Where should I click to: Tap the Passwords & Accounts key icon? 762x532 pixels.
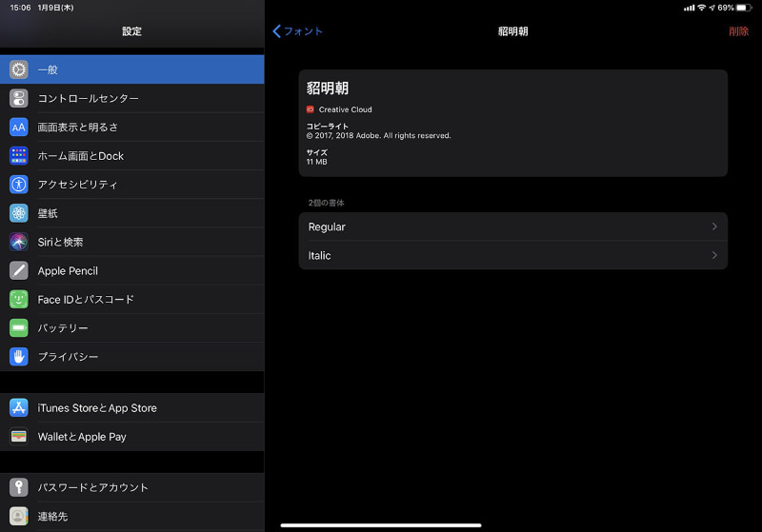[x=18, y=487]
